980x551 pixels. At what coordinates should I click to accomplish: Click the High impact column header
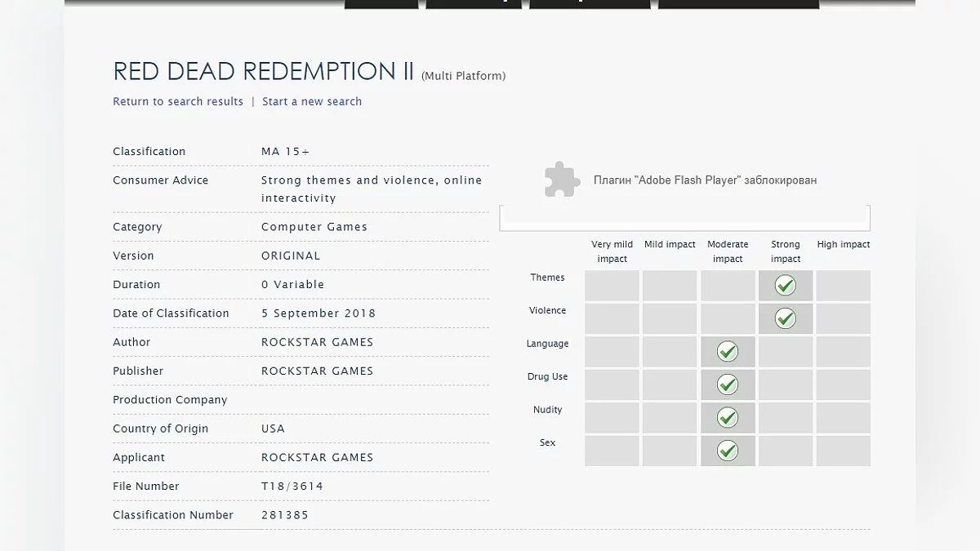coord(844,244)
